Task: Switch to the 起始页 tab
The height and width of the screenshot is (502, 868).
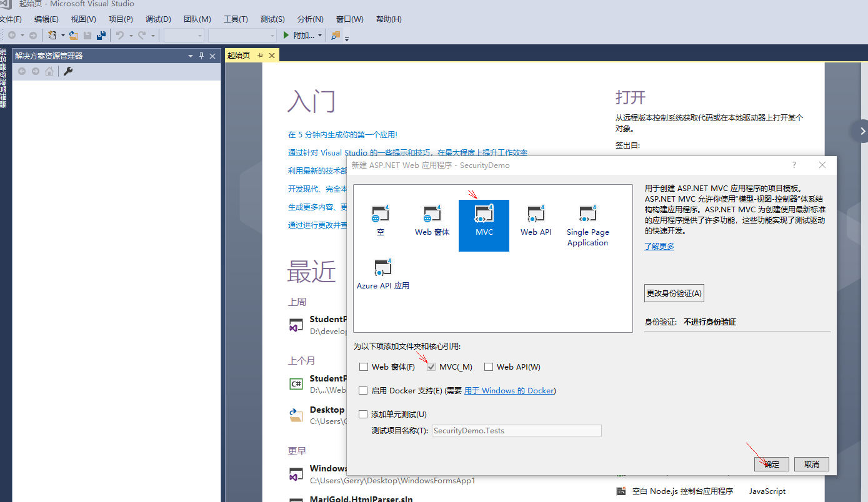Action: [239, 55]
